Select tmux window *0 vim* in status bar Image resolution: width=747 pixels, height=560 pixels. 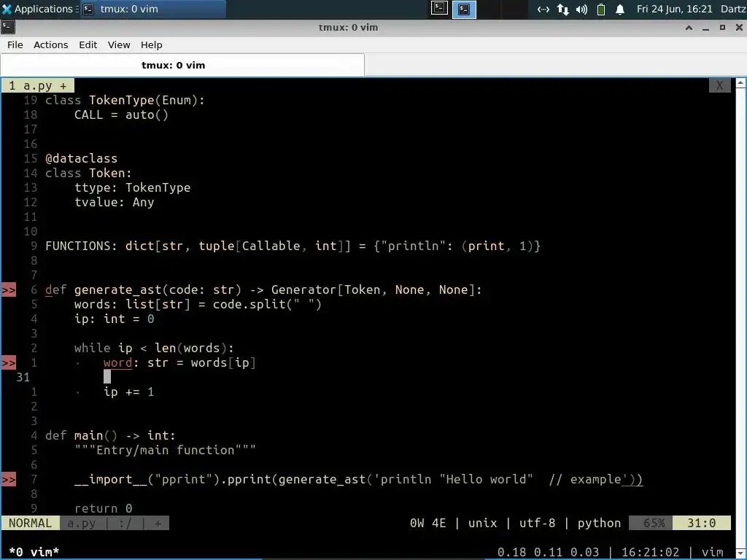point(34,553)
